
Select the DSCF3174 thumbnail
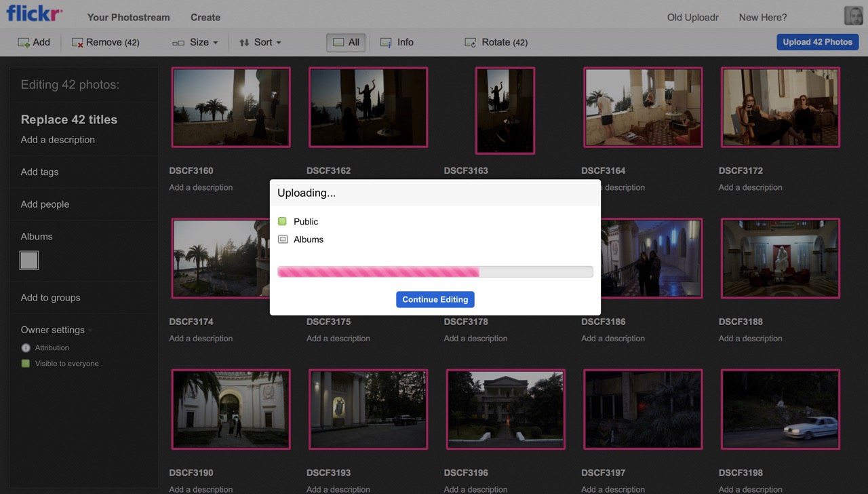(x=220, y=259)
